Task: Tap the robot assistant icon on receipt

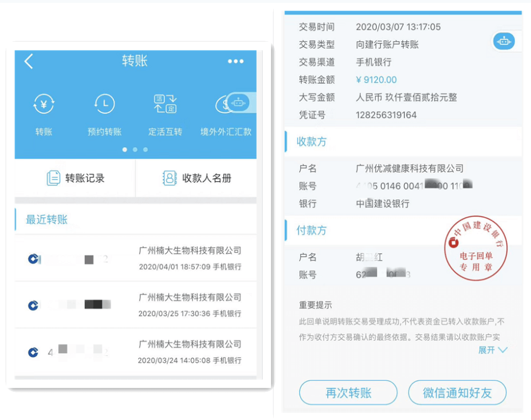Action: point(504,41)
